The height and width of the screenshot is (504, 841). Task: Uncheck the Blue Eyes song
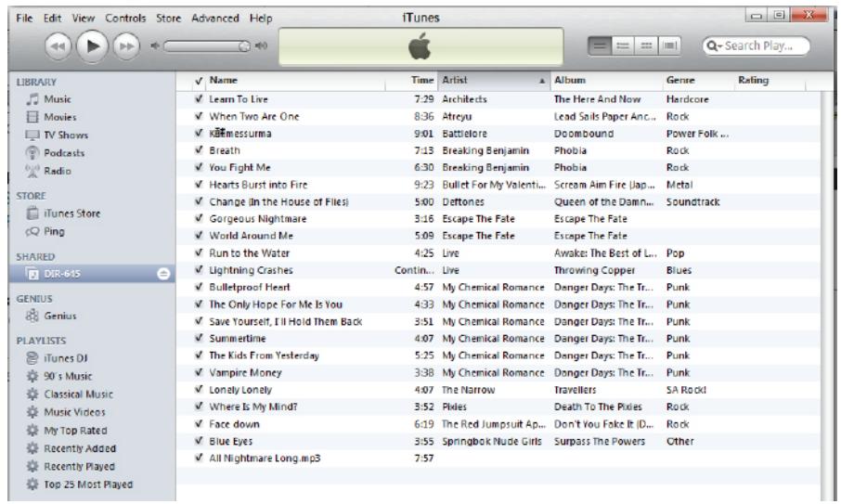[199, 441]
